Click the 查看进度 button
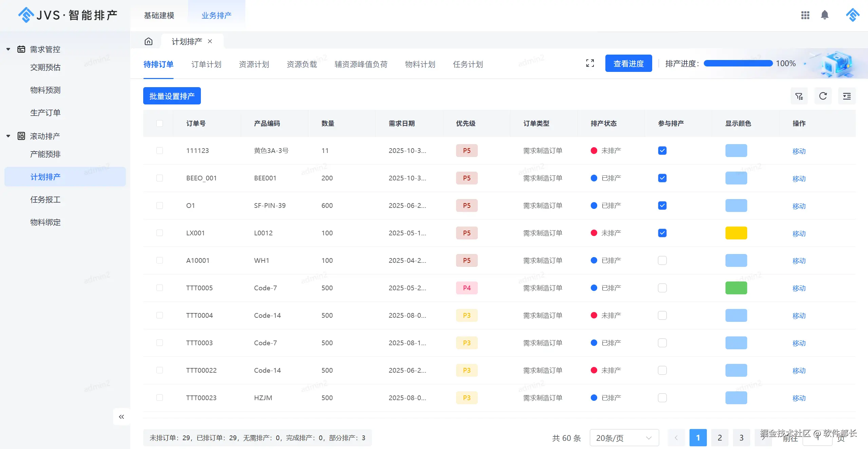Viewport: 868px width, 449px height. pos(628,63)
